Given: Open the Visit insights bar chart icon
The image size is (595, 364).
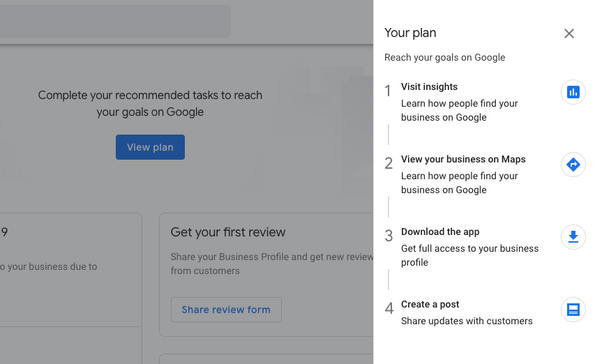Looking at the screenshot, I should point(573,92).
